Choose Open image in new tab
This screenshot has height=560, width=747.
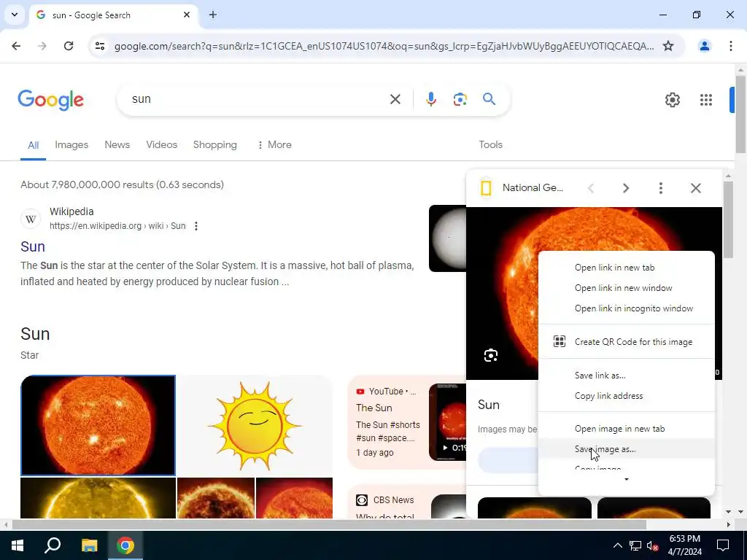point(627,429)
